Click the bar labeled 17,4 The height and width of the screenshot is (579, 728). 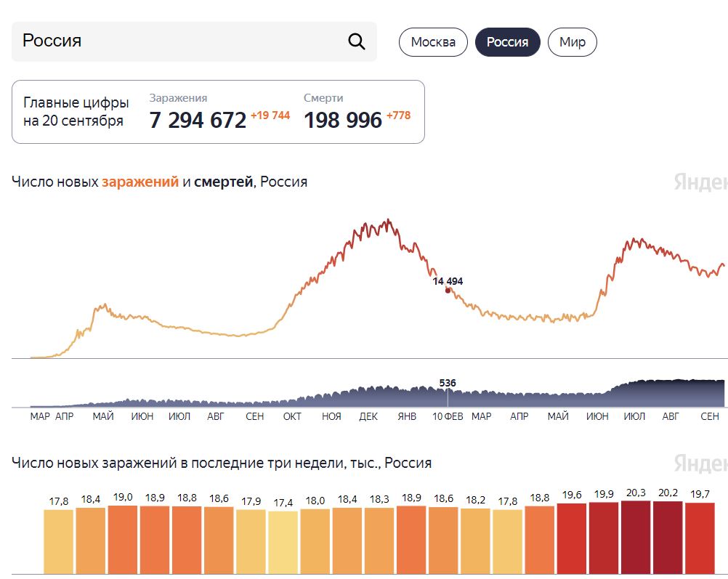(x=283, y=543)
